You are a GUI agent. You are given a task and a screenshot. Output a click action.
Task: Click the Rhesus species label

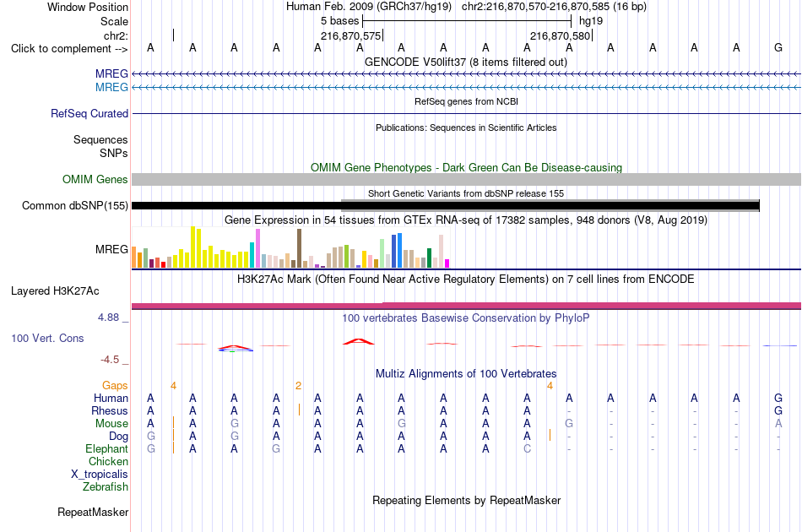pos(110,410)
